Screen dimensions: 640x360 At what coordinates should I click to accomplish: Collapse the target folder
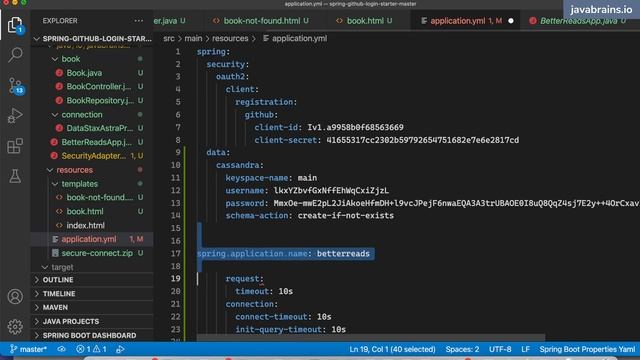[x=62, y=267]
